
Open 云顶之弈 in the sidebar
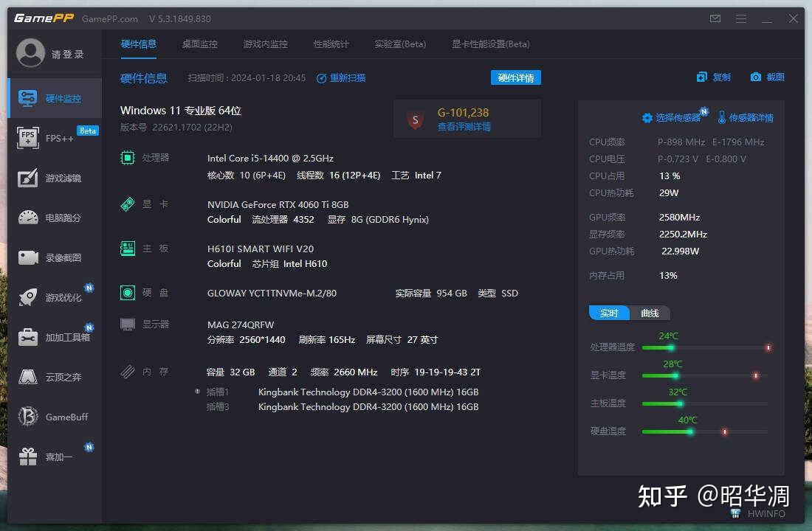pos(55,377)
